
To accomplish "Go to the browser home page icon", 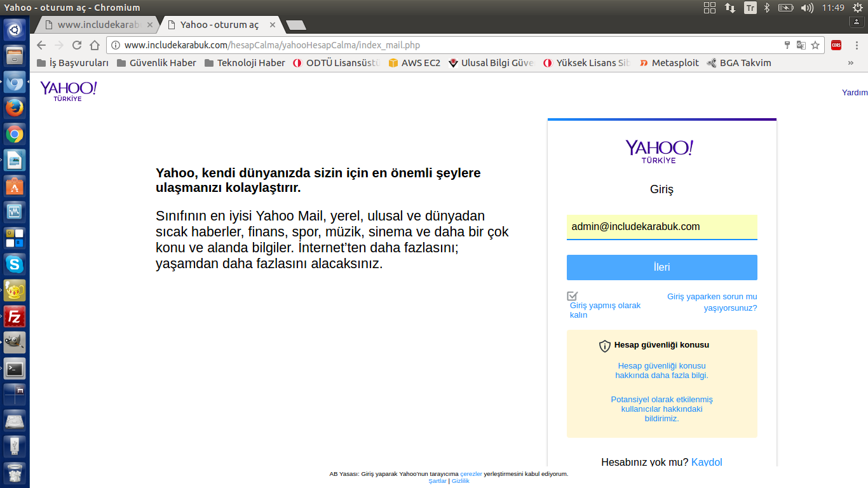I will tap(95, 45).
